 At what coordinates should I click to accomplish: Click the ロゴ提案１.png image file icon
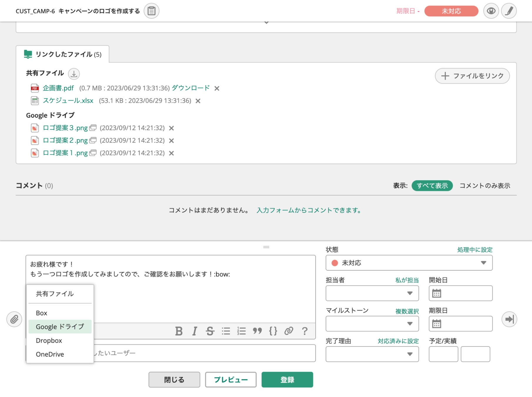click(x=35, y=153)
